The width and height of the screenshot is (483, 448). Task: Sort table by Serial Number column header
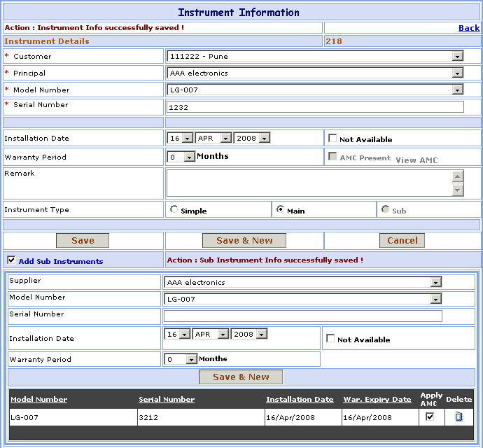167,400
